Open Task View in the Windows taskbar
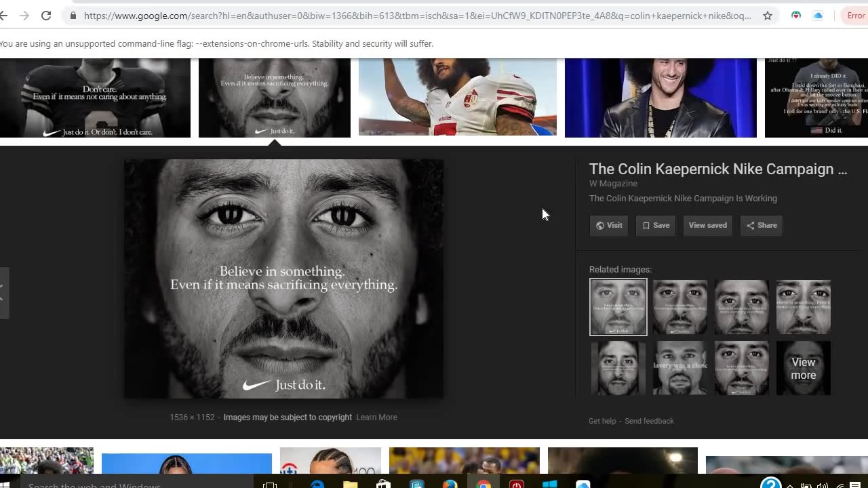Screen dimensions: 868x488 270,485
